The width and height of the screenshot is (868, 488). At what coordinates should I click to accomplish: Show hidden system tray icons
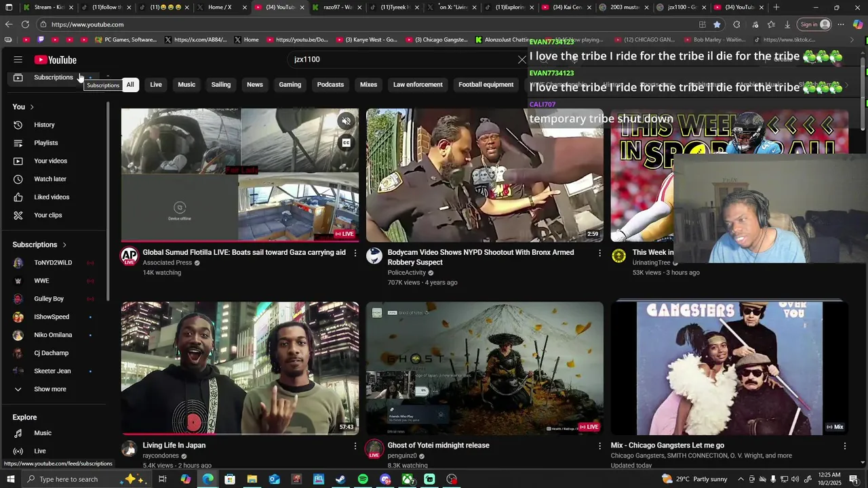click(x=741, y=479)
